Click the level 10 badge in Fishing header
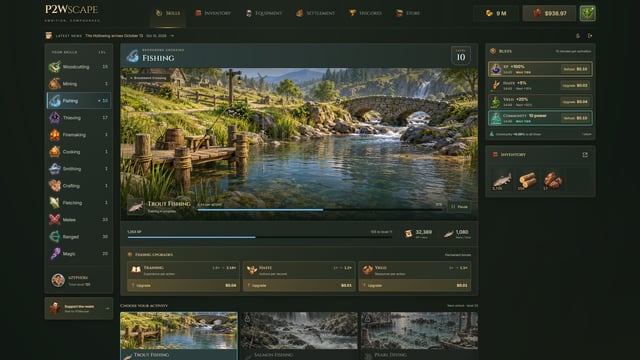 461,56
